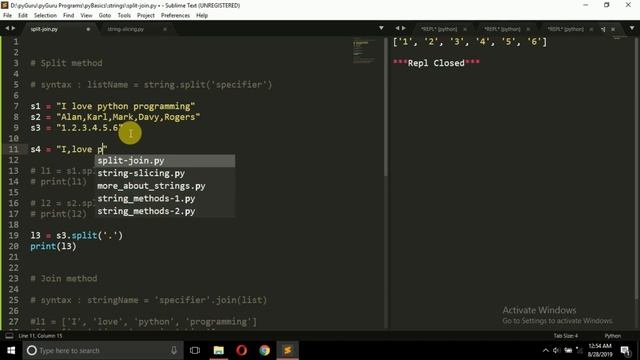The width and height of the screenshot is (640, 360).
Task: Open the View menu
Action: pyautogui.click(x=86, y=15)
